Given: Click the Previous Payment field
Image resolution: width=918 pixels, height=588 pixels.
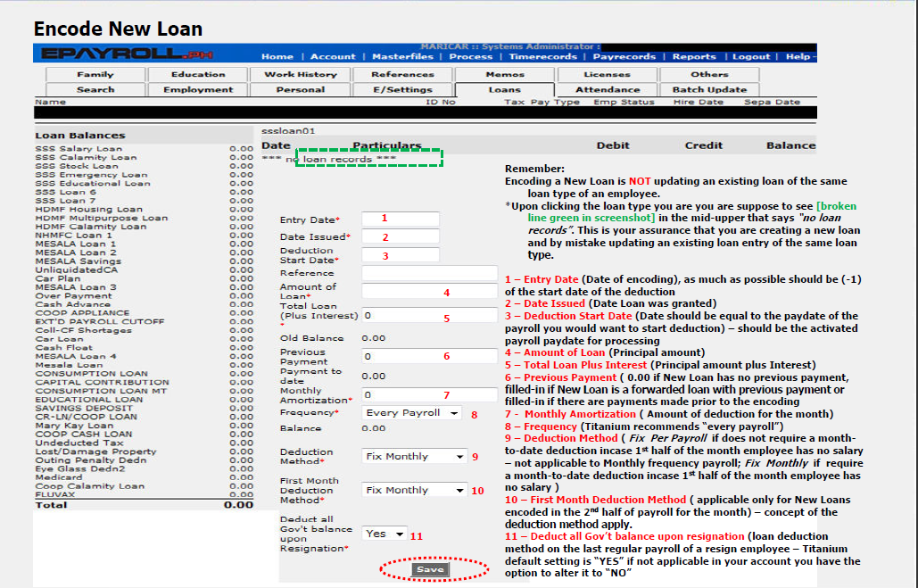Looking at the screenshot, I should (429, 356).
